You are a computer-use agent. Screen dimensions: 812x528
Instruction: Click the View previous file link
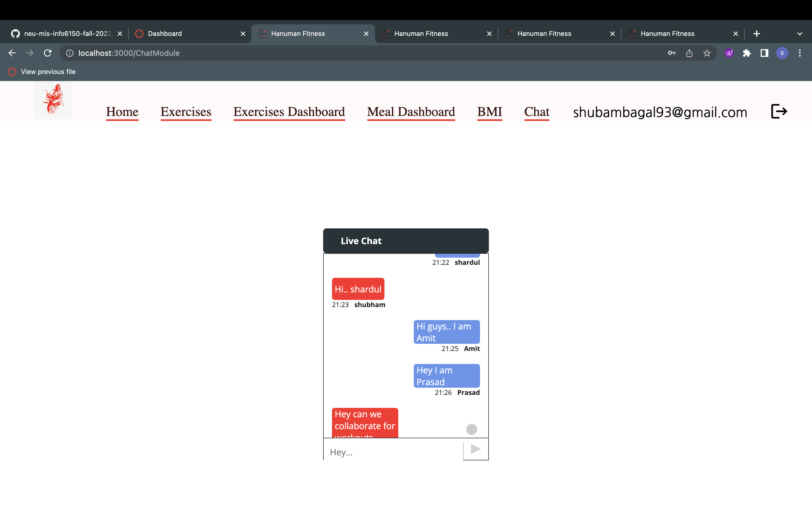click(x=48, y=72)
